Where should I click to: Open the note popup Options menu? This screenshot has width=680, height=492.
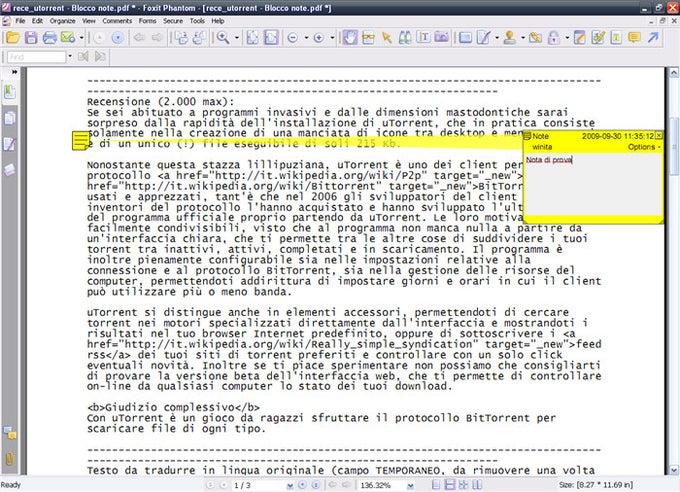click(644, 147)
